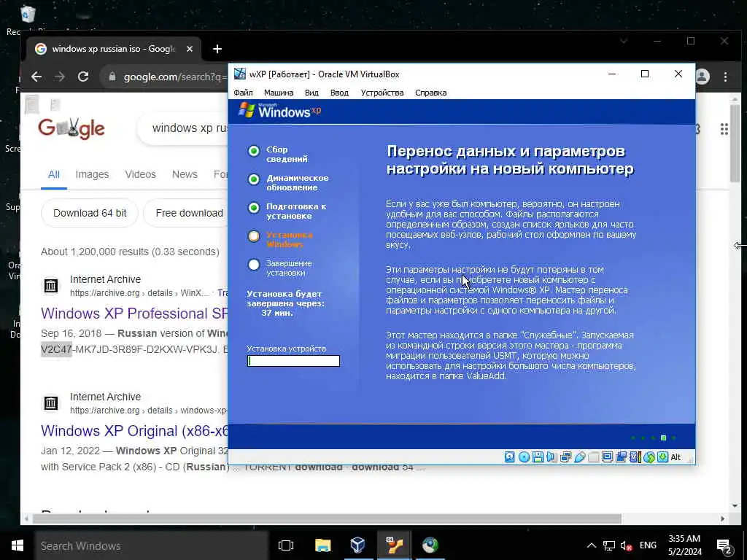Click the 'About 1,200,000 results' text
The image size is (747, 560).
130,252
